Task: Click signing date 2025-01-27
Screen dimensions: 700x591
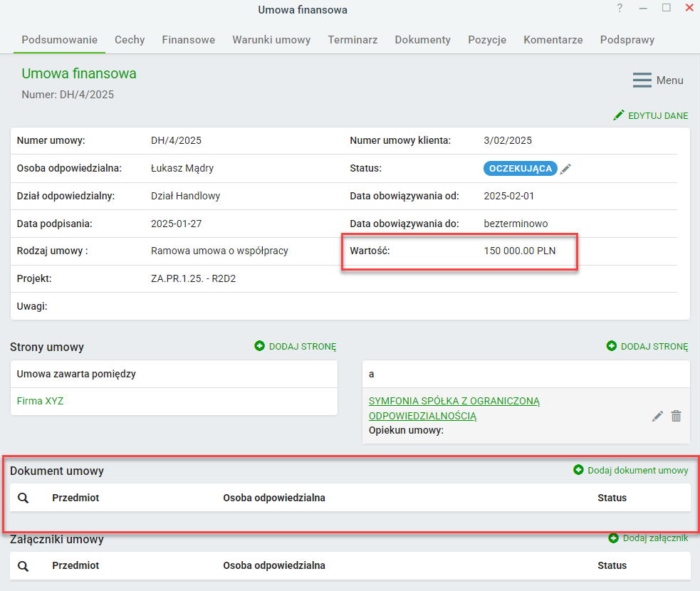Action: coord(176,224)
